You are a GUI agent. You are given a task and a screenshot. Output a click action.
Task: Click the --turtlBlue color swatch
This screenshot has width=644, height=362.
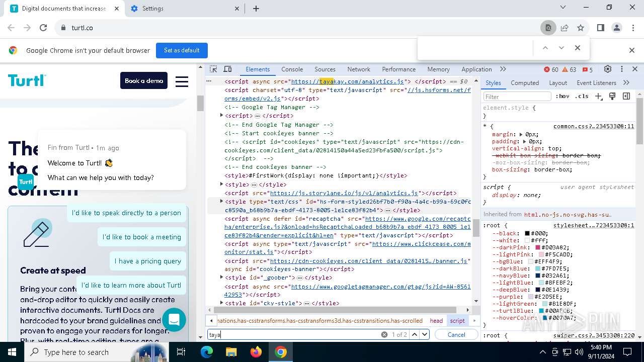click(x=541, y=311)
